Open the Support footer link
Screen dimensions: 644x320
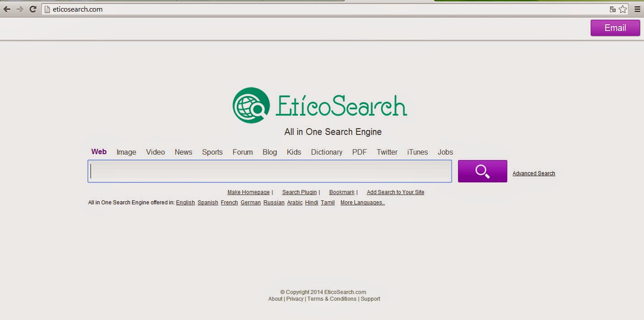tap(371, 299)
